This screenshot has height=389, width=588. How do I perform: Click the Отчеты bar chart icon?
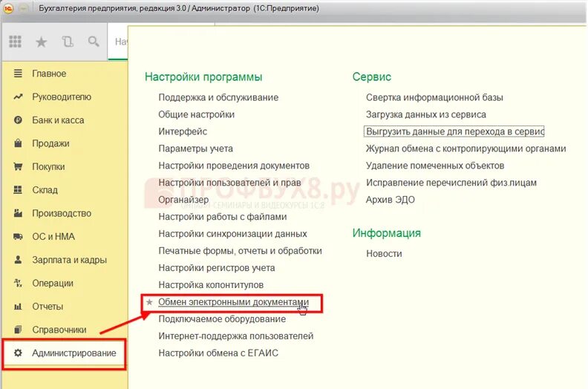[18, 307]
